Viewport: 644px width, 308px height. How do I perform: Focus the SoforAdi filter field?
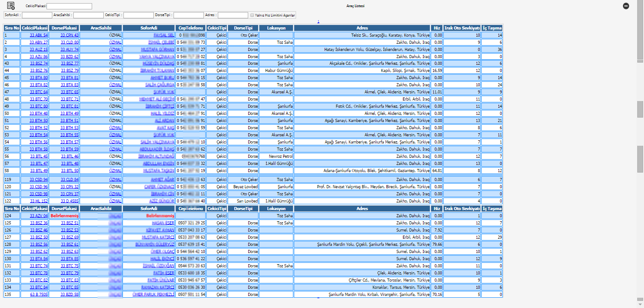point(37,15)
